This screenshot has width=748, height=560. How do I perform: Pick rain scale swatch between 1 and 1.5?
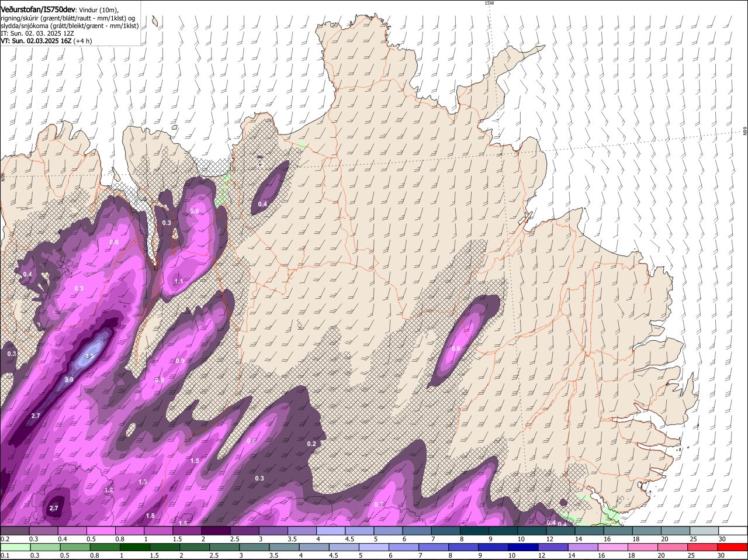135,547
